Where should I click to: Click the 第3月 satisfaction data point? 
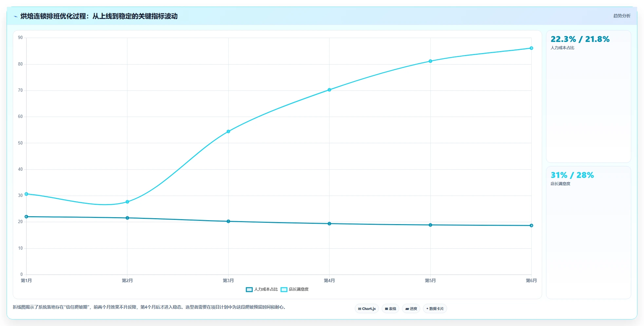pos(228,131)
